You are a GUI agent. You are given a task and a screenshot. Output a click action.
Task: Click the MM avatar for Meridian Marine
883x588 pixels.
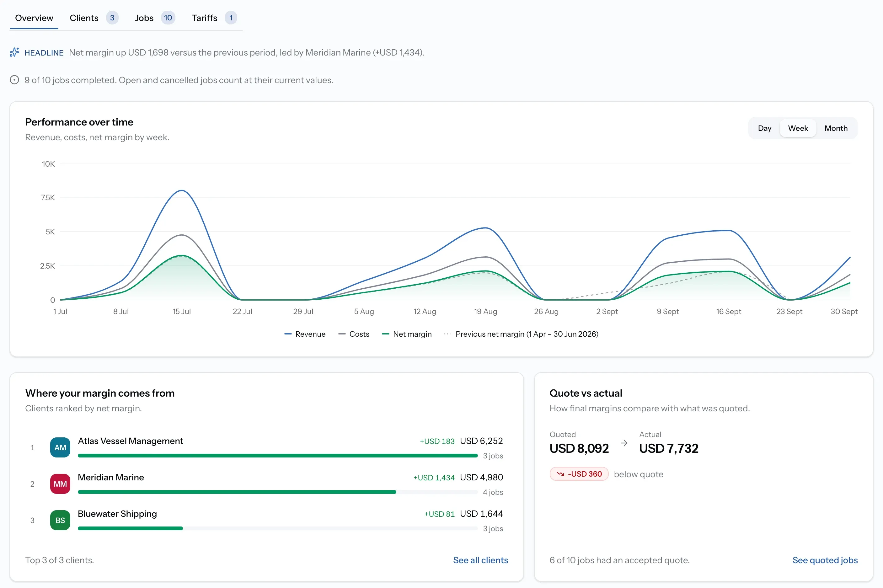(60, 484)
